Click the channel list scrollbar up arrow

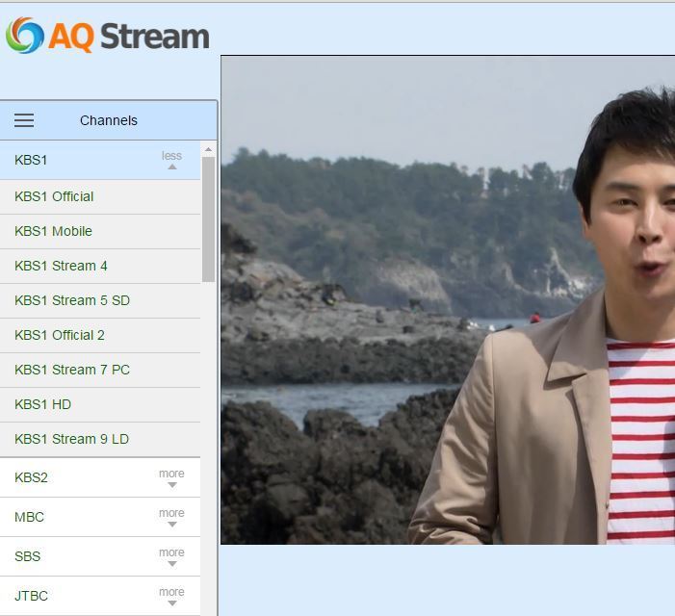[x=208, y=150]
